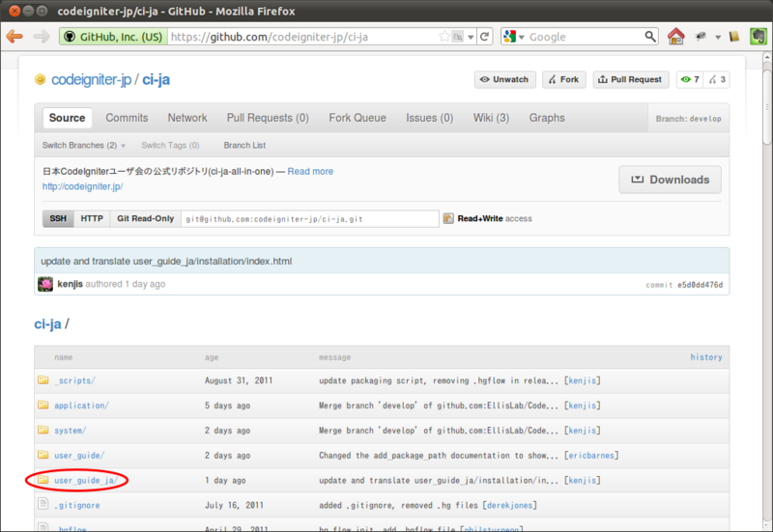Screen dimensions: 773x532
Task: Expand Switch Tags (0) dropdown
Action: (x=170, y=146)
